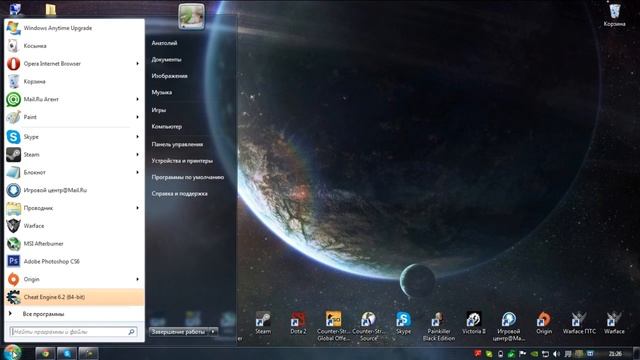Open Программы по умолчанию
640x360 pixels.
(x=188, y=177)
